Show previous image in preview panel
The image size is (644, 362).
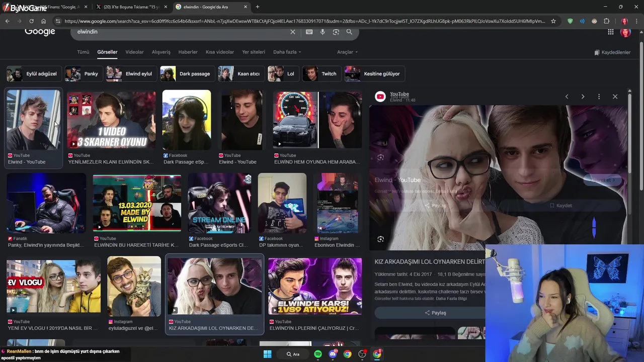point(567,97)
